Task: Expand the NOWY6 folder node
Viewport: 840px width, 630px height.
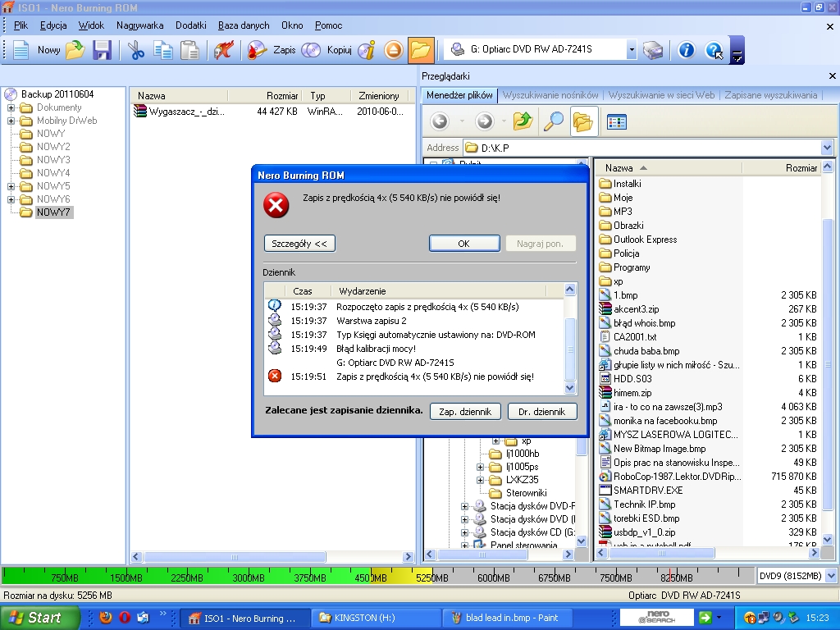Action: point(11,199)
